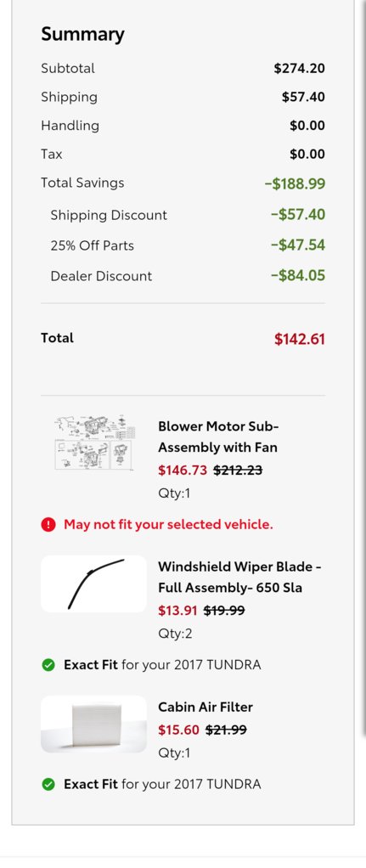Open the Windshield Wiper Blade product image
The image size is (366, 868).
(94, 584)
